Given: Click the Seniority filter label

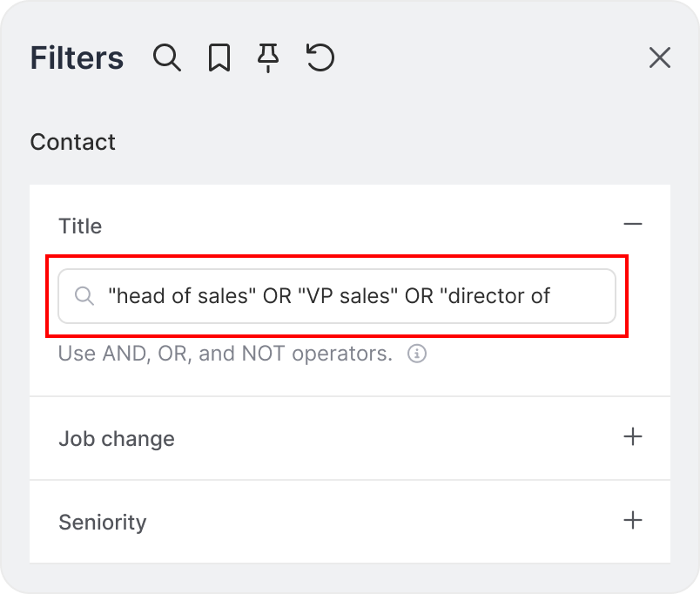Looking at the screenshot, I should pyautogui.click(x=102, y=522).
